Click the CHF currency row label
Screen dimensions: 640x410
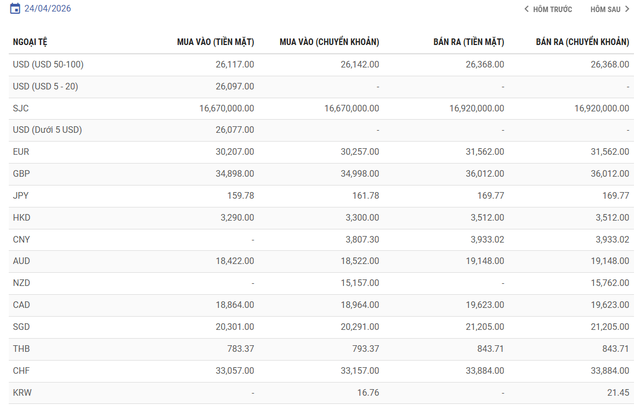[21, 371]
